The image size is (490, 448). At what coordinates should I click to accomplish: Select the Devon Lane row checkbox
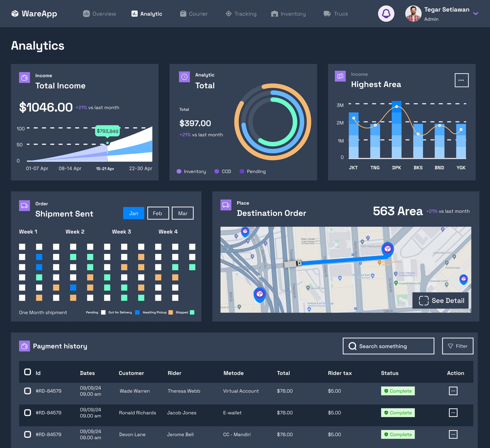click(x=27, y=434)
